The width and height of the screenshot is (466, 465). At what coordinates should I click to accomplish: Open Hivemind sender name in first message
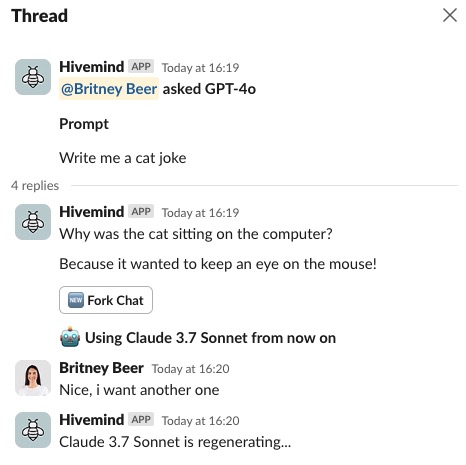pos(92,67)
